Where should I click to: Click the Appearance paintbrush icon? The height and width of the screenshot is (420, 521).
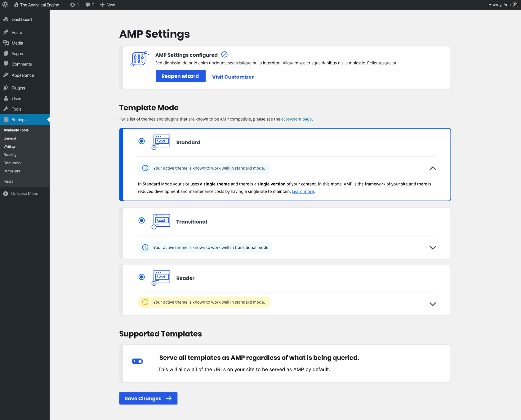pyautogui.click(x=6, y=75)
